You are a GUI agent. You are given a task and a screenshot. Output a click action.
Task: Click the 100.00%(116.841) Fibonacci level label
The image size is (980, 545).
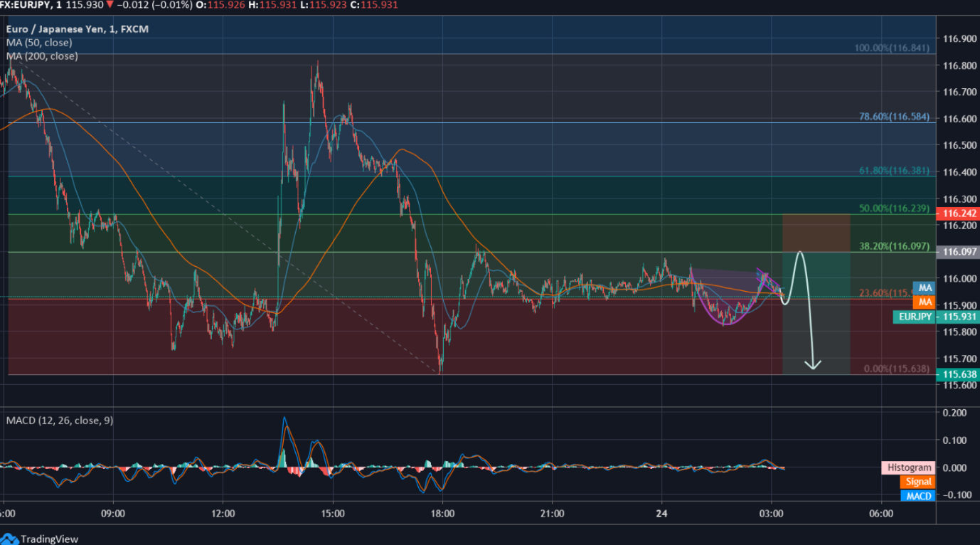point(892,48)
